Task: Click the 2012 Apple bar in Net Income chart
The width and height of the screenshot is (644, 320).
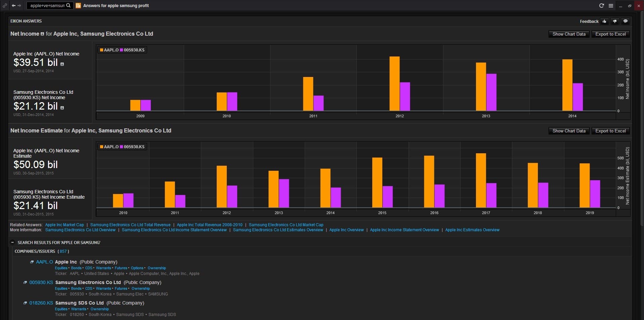Action: pos(394,84)
